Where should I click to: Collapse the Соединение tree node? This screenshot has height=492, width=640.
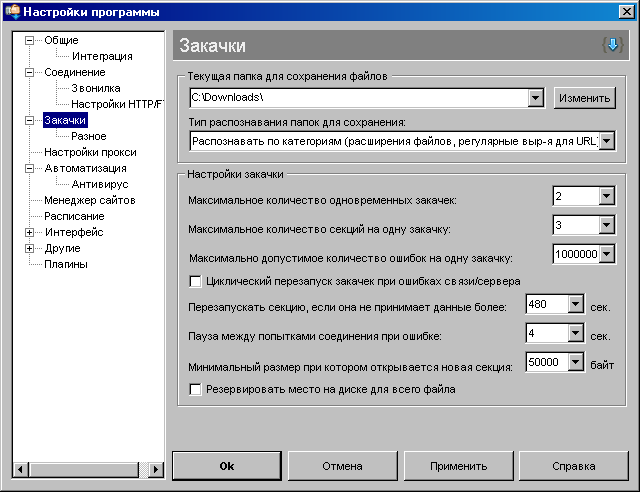(29, 72)
